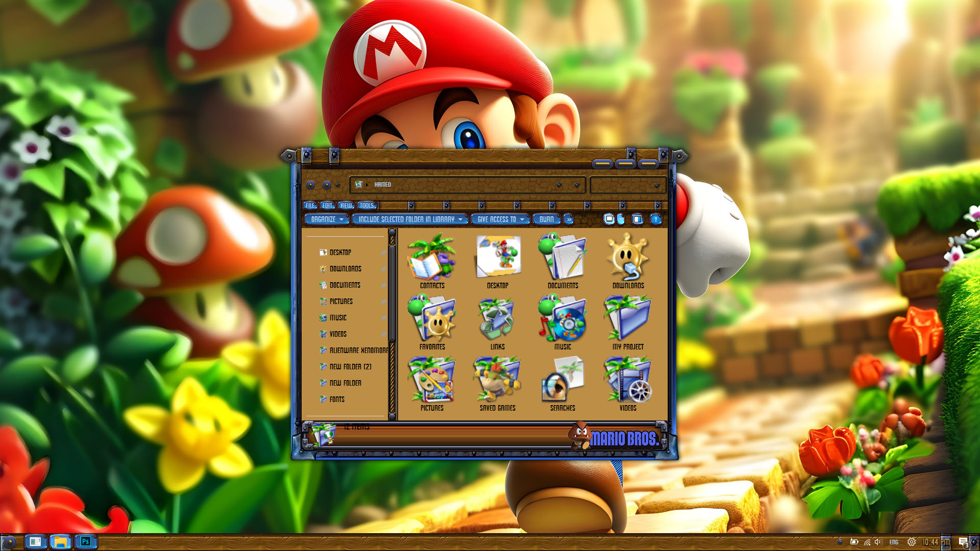Click the change view icon
Screen dimensions: 980x551
(609, 219)
